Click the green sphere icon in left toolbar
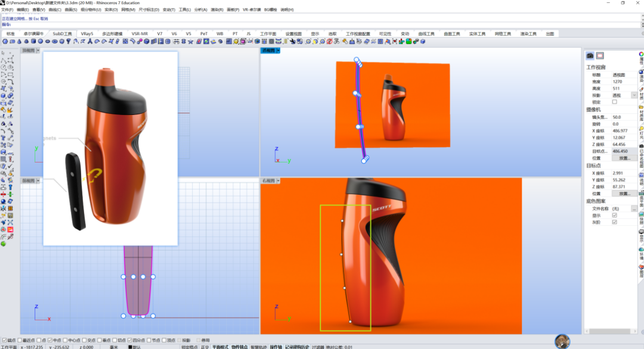 coord(4,244)
